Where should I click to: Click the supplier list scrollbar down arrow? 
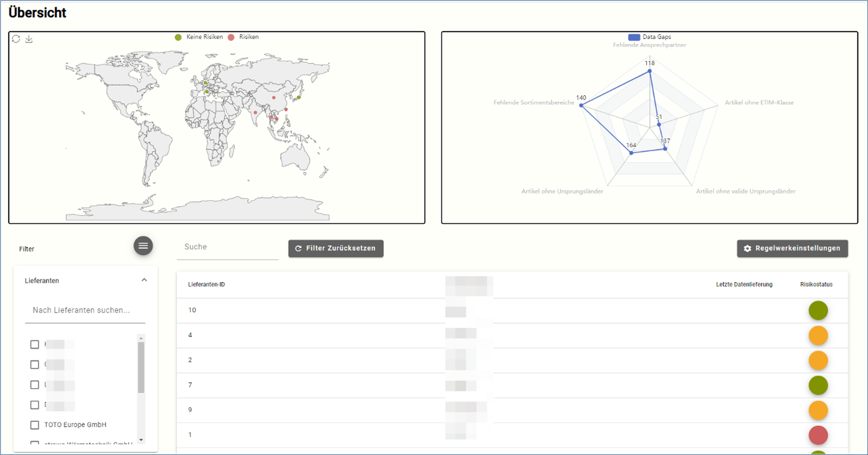(x=141, y=440)
